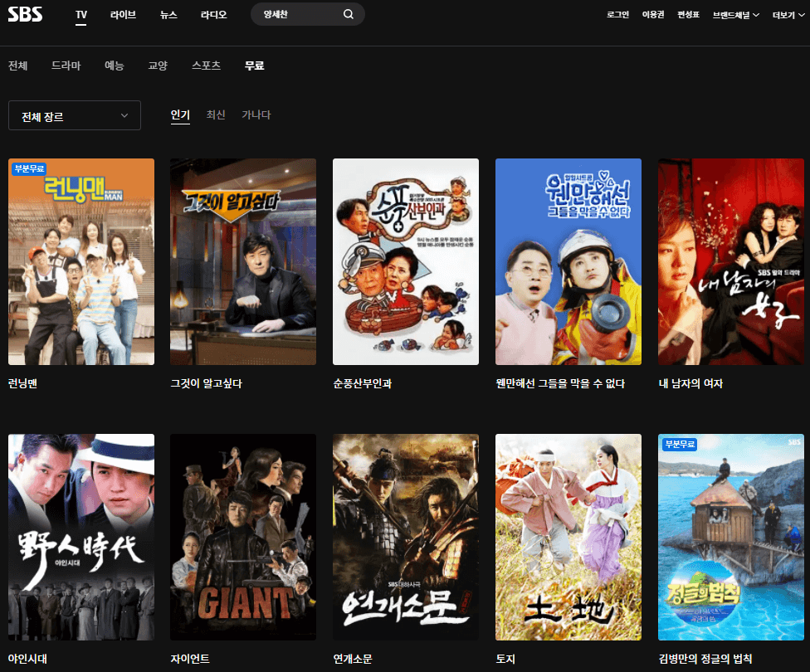Screen dimensions: 810x672
Task: Open the 라디오 tab
Action: (x=213, y=14)
